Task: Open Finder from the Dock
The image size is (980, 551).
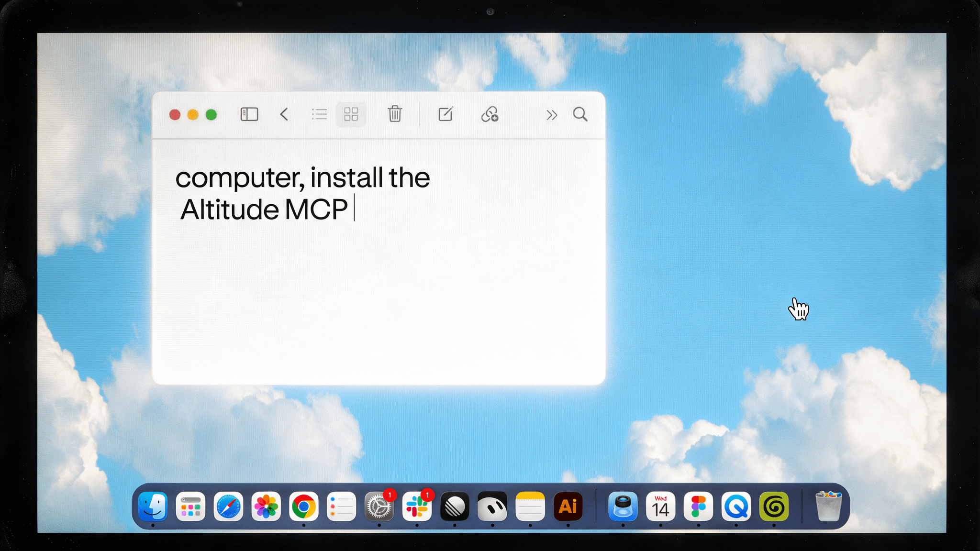Action: [x=153, y=506]
